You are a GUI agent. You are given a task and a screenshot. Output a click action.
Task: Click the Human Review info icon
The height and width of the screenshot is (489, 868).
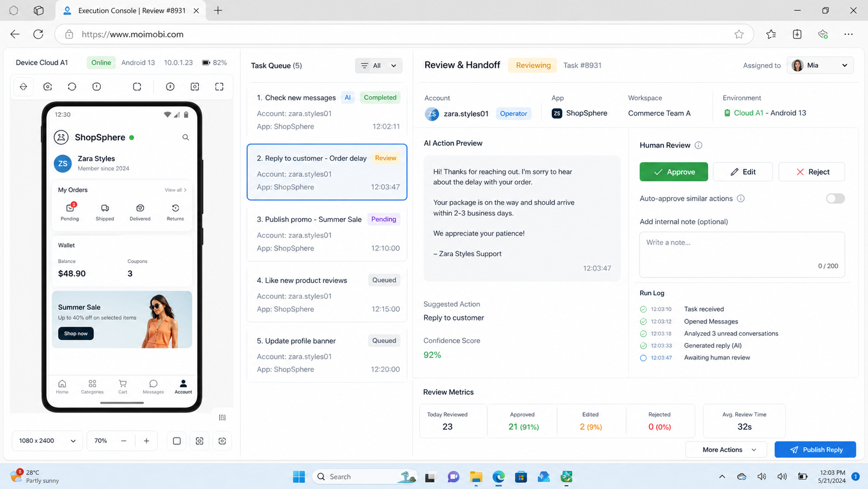(698, 146)
